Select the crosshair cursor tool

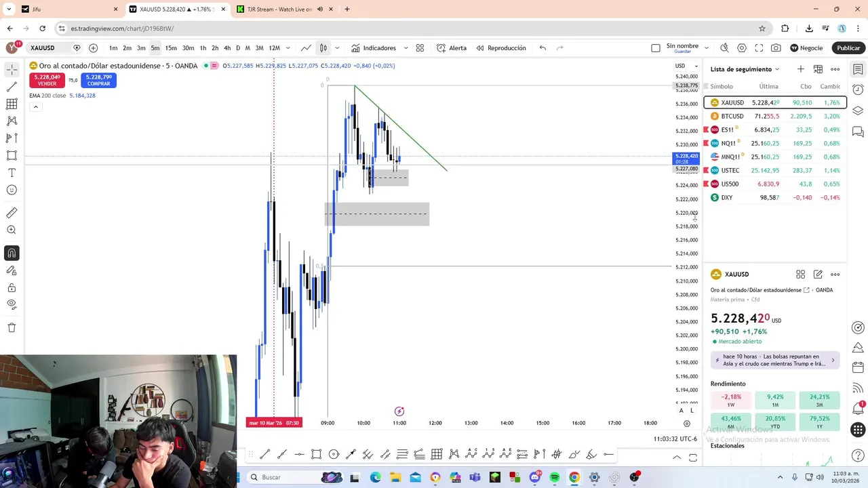click(12, 70)
